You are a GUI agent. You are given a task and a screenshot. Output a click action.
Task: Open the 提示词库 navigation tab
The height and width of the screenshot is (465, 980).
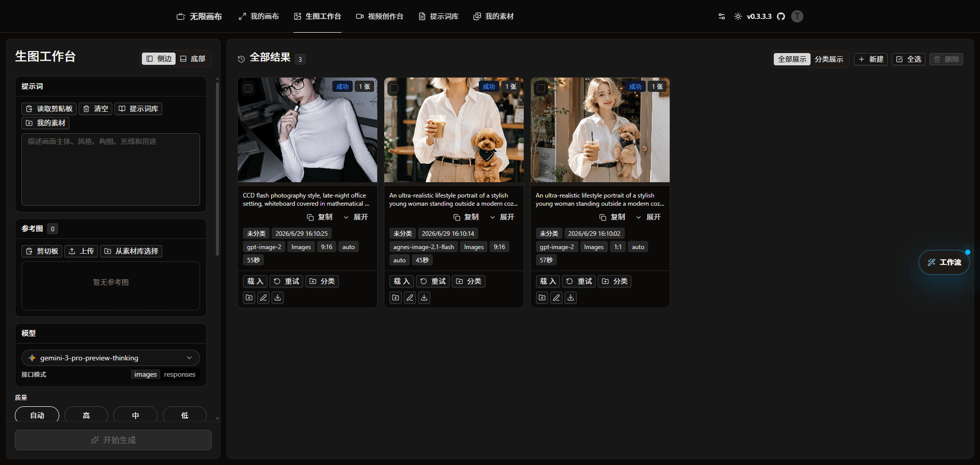tap(438, 16)
